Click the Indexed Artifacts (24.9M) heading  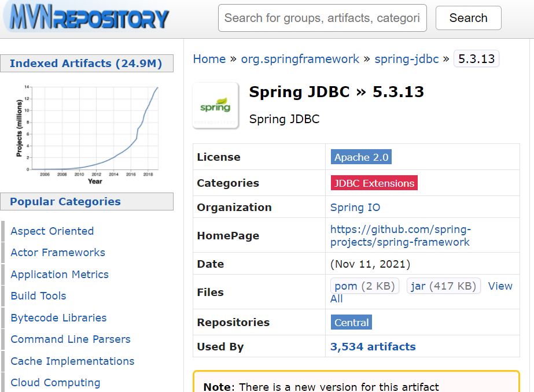87,63
